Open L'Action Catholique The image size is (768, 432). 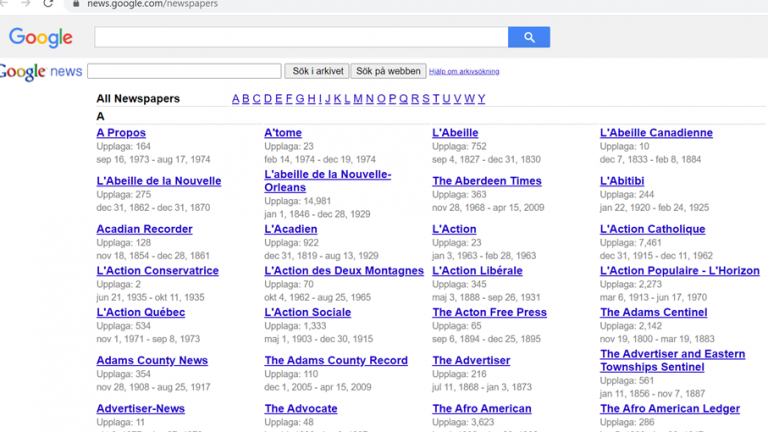(x=652, y=229)
